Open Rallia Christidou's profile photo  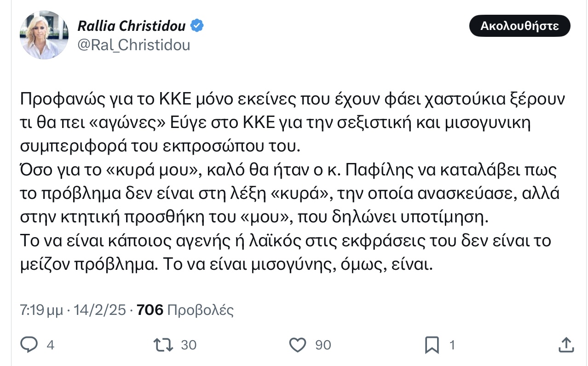(44, 35)
